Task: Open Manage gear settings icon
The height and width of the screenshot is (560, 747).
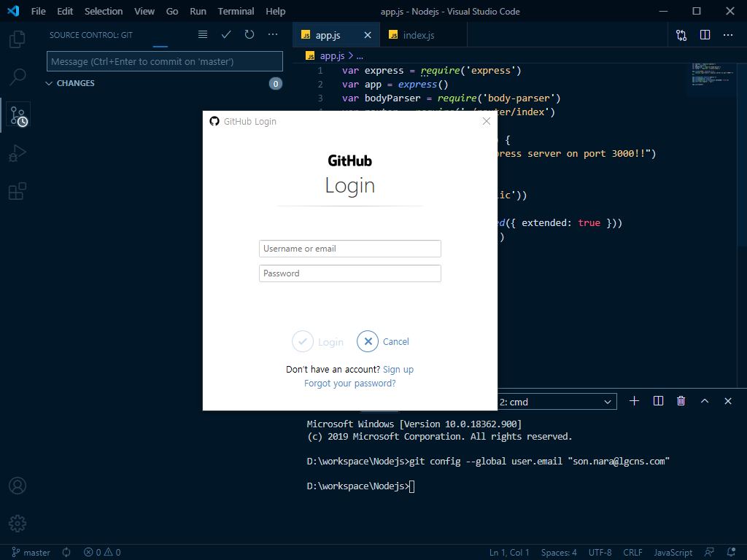Action: tap(18, 524)
